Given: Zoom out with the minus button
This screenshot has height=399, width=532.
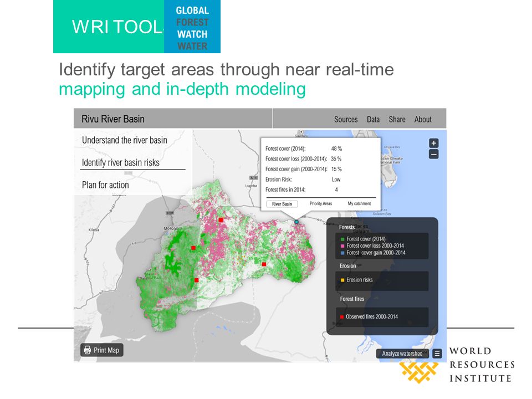Looking at the screenshot, I should [x=433, y=155].
